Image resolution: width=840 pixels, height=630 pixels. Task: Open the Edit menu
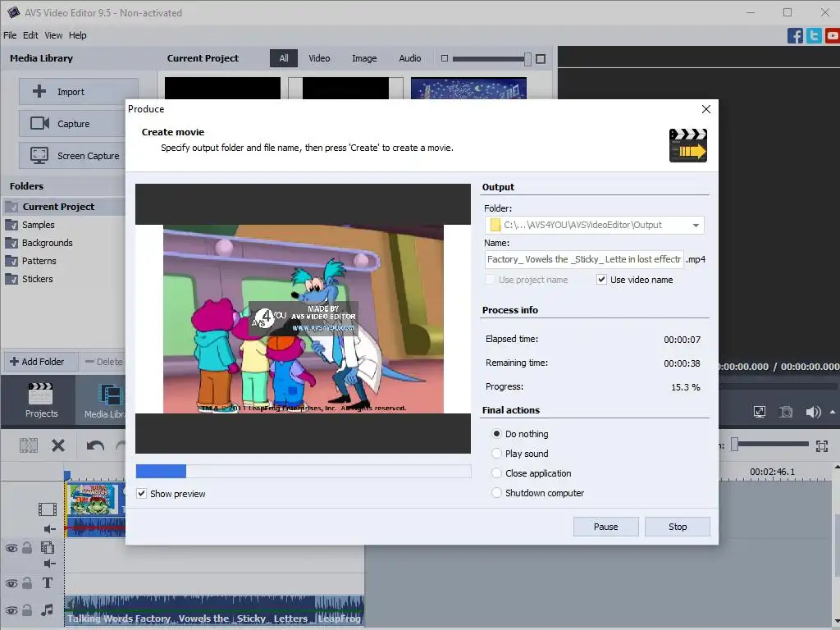[x=30, y=35]
